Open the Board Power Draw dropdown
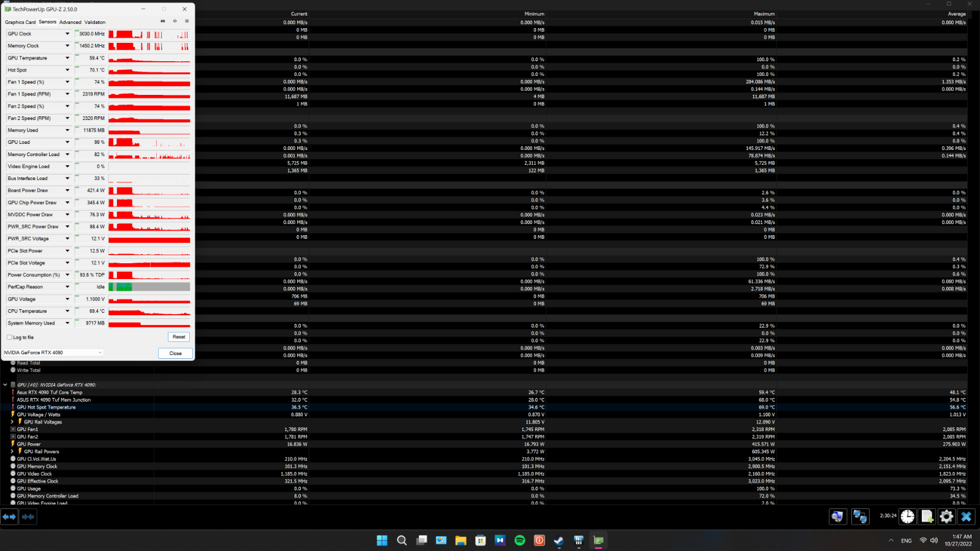Viewport: 980px width, 551px height. (67, 190)
